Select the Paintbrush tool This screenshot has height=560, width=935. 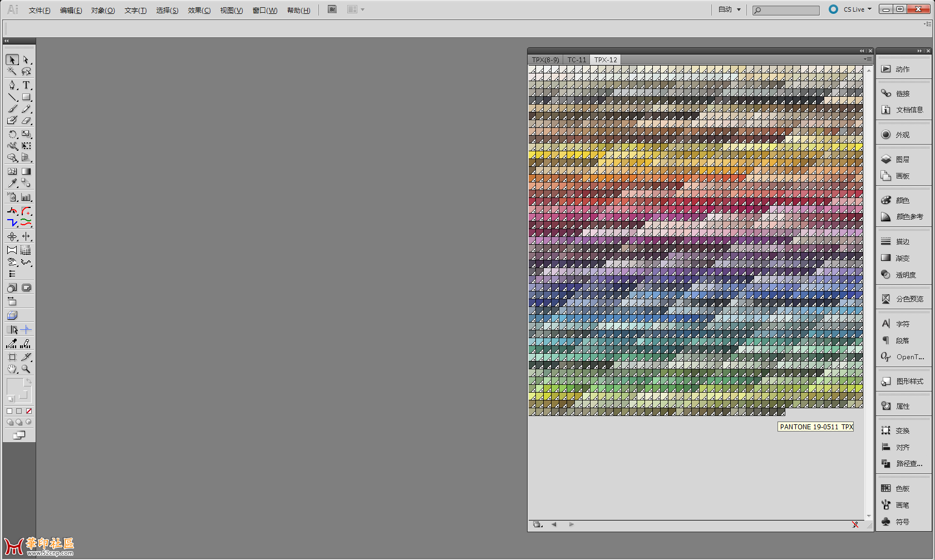tap(12, 108)
